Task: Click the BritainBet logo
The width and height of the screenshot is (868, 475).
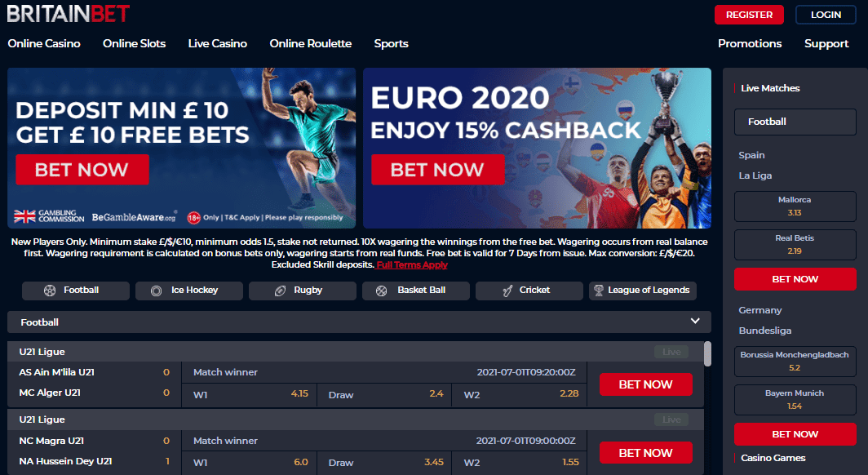Action: pyautogui.click(x=68, y=14)
